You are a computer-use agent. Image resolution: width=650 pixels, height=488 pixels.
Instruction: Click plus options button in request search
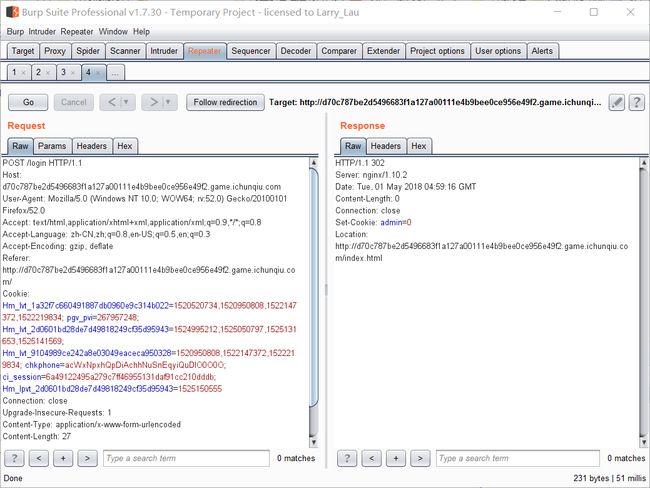pyautogui.click(x=63, y=458)
